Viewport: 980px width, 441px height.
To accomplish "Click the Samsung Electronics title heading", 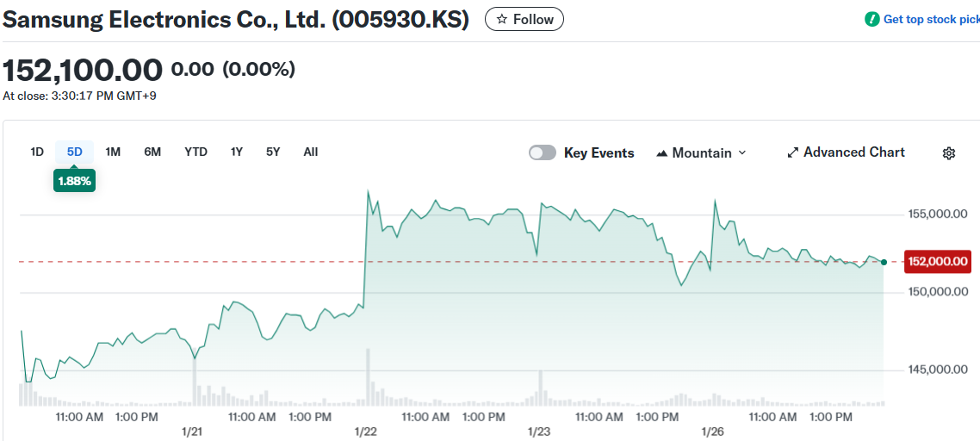I will [x=236, y=20].
